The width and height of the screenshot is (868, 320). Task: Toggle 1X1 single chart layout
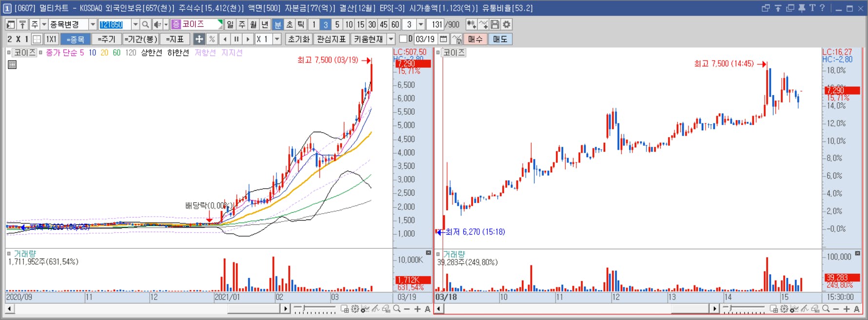51,39
